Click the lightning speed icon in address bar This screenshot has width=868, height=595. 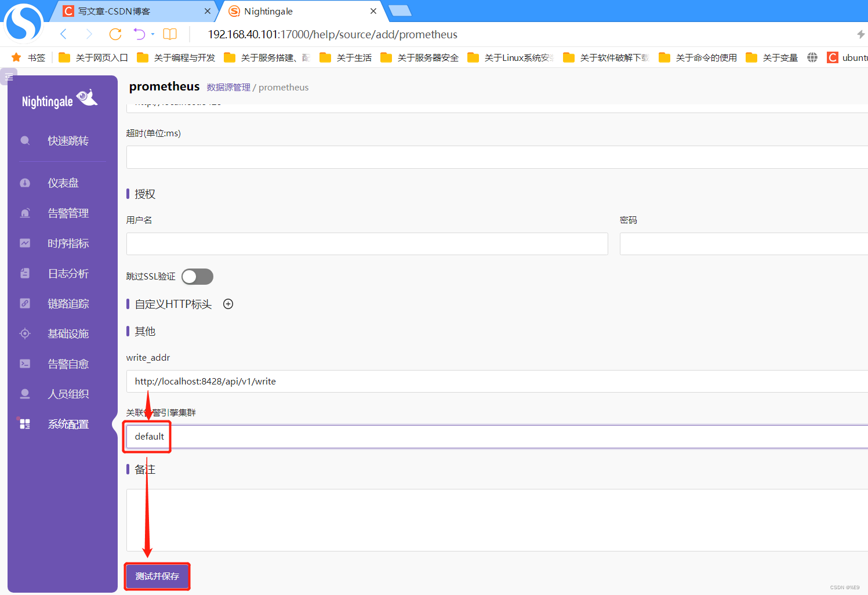tap(860, 34)
